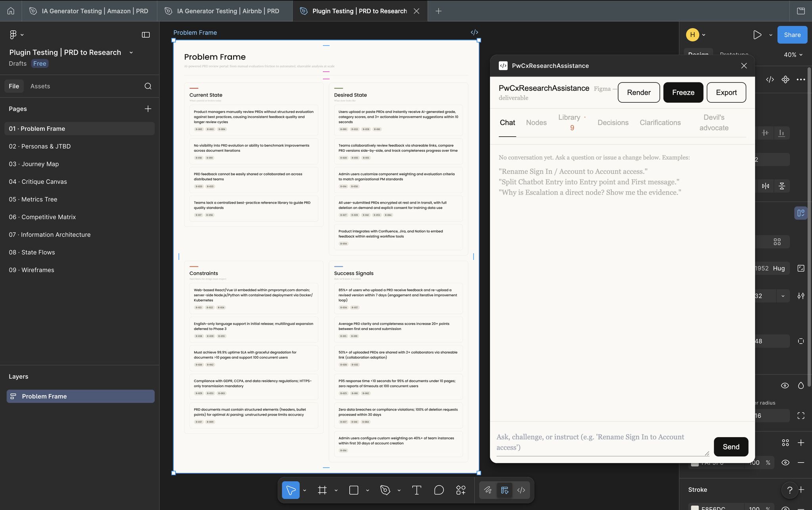Screen dimensions: 812x510
Task: Open the Library tab in plugin
Action: coord(572,122)
